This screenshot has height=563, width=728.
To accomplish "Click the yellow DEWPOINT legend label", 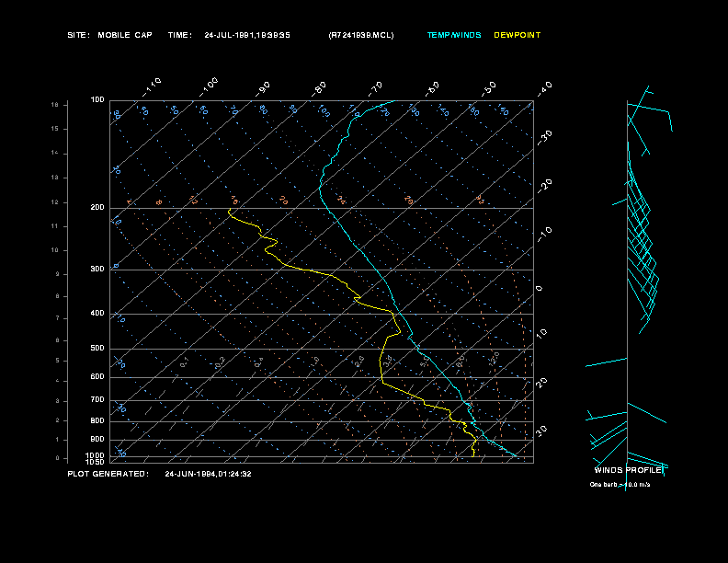I will click(518, 35).
